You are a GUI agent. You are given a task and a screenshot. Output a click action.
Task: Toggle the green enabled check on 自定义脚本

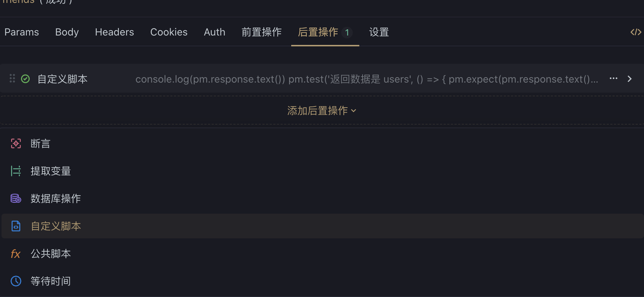pos(25,79)
